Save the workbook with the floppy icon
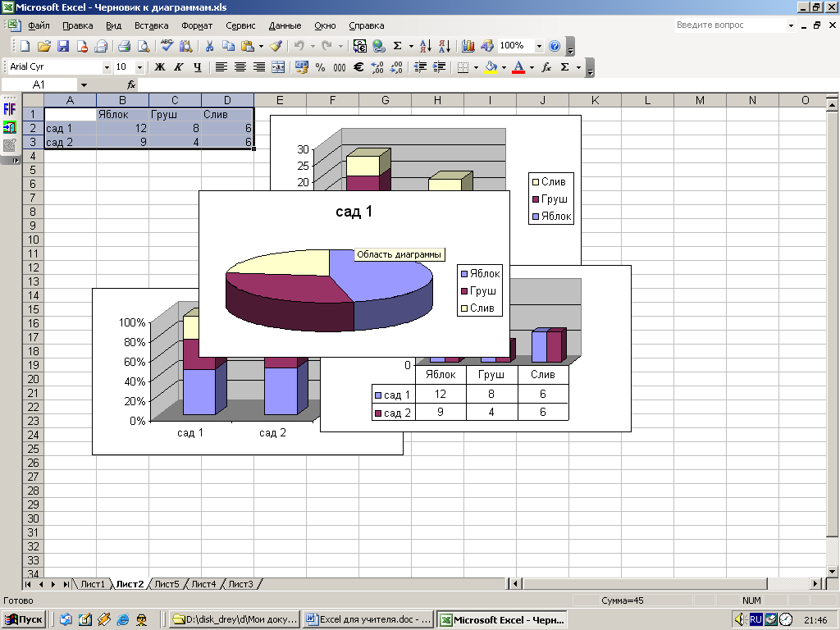Image resolution: width=840 pixels, height=630 pixels. (63, 46)
